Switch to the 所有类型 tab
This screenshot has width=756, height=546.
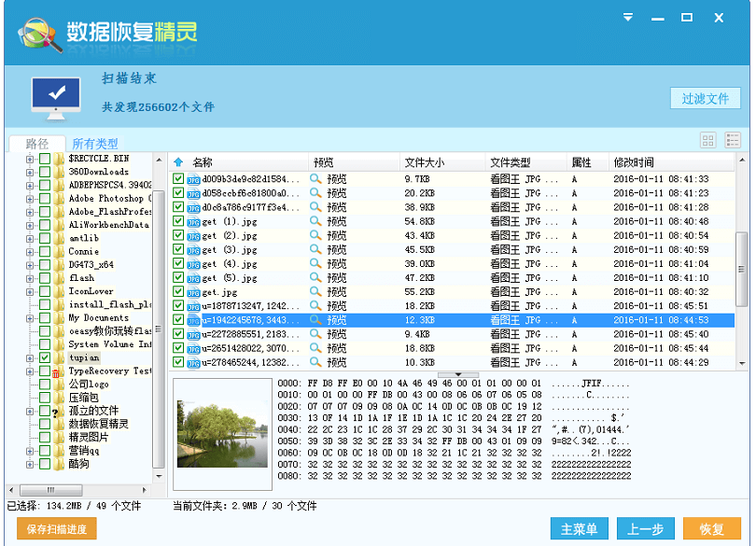[95, 144]
